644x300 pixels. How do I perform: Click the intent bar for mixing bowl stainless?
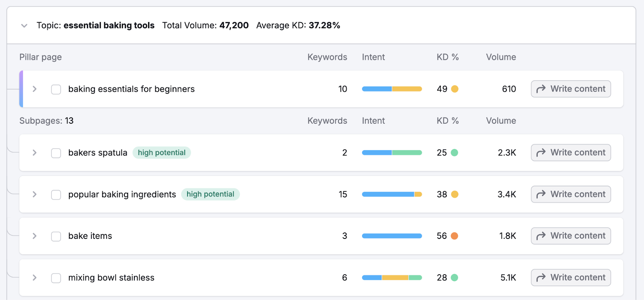(x=392, y=277)
